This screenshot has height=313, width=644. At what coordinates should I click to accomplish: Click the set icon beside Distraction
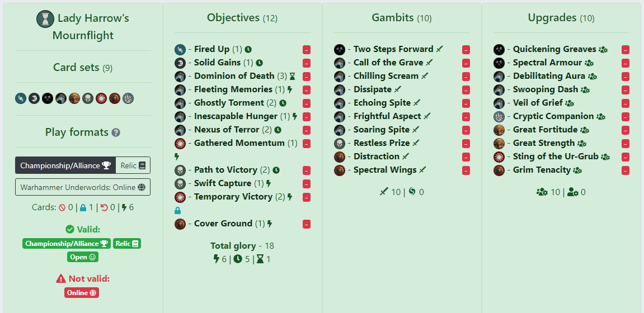340,156
